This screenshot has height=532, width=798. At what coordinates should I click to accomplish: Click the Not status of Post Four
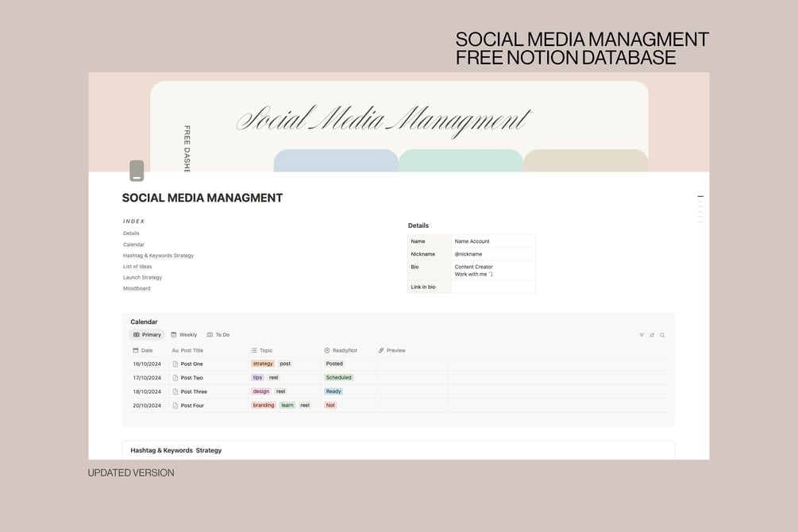(x=330, y=405)
